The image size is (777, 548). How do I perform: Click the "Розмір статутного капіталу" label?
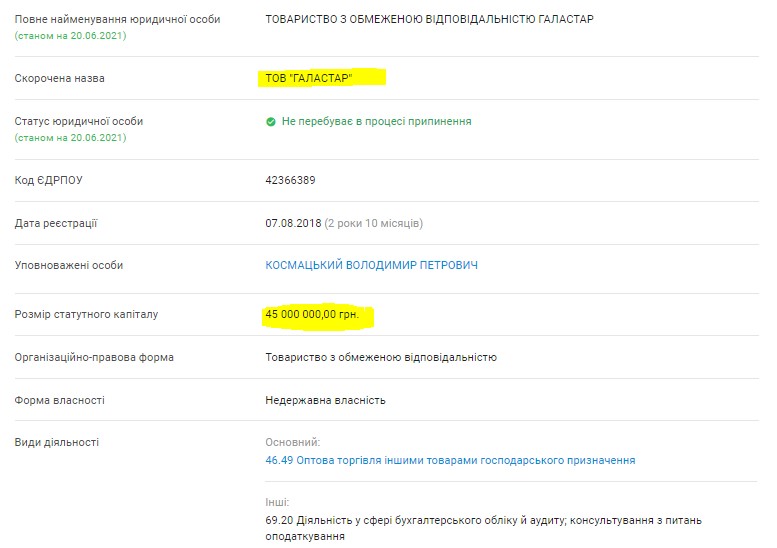coord(86,315)
